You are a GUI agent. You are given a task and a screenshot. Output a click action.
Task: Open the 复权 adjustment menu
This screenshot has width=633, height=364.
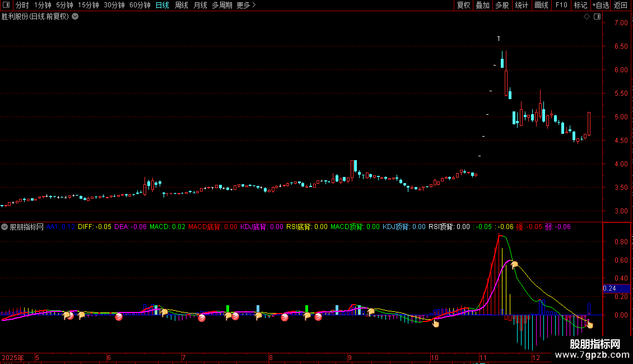(463, 5)
